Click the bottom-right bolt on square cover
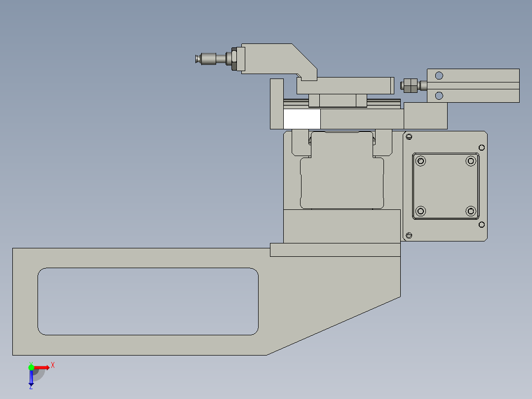 tap(471, 211)
